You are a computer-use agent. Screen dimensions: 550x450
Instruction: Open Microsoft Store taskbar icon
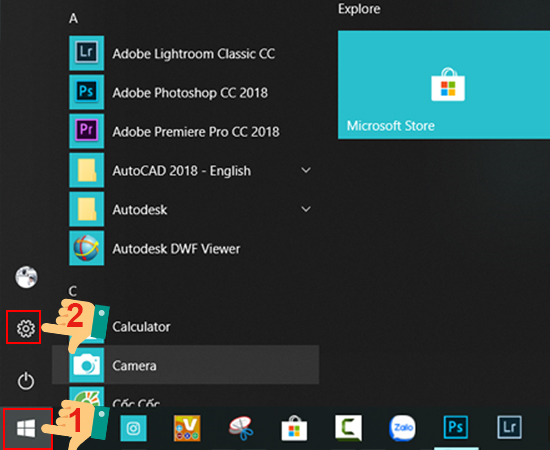294,428
